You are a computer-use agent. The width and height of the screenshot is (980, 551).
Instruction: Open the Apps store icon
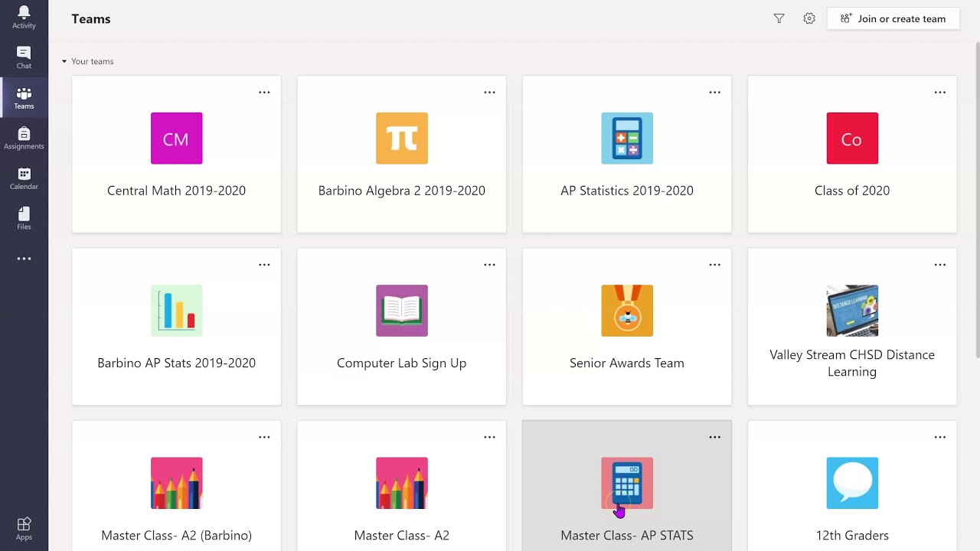24,528
